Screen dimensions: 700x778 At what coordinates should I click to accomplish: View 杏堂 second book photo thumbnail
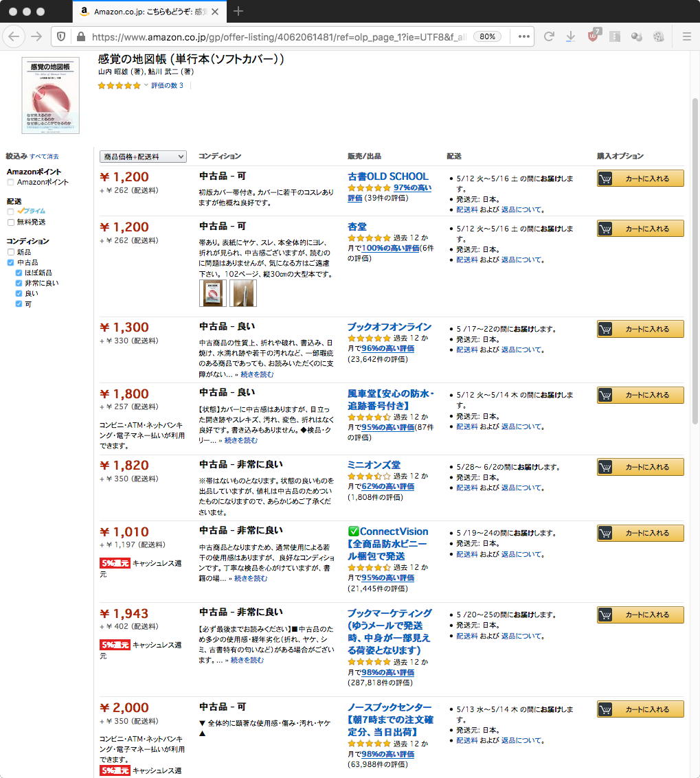(x=243, y=293)
